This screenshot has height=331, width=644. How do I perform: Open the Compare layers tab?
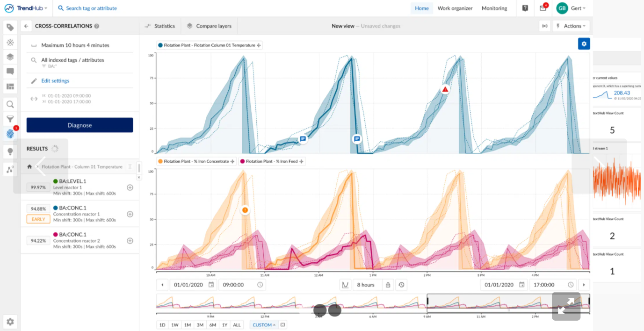click(209, 26)
